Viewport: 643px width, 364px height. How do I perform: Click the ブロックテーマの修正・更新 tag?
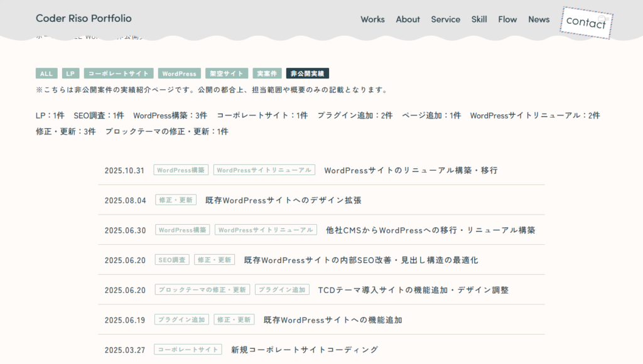[202, 289]
